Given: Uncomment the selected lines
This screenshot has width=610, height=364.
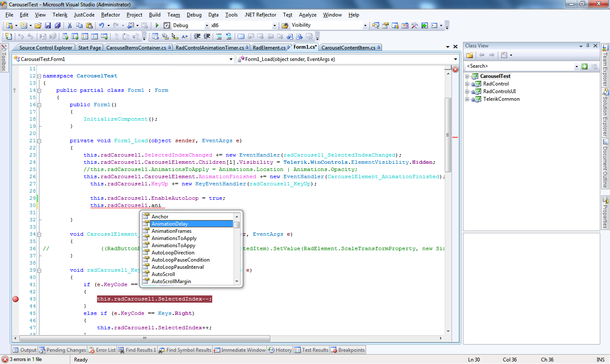Looking at the screenshot, I should 229,36.
